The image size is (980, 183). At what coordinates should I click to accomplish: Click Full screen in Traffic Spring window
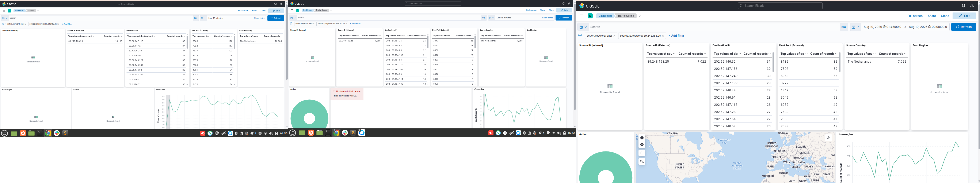pos(915,16)
